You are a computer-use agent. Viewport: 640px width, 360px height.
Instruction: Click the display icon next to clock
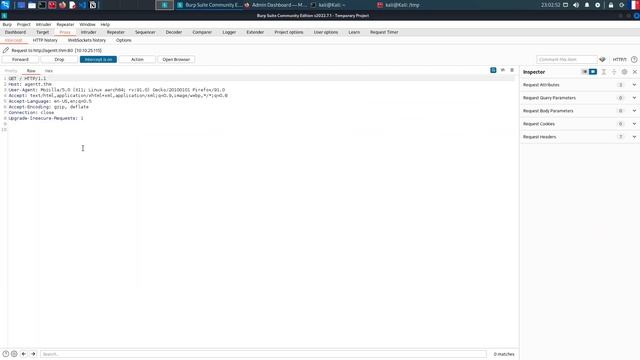coord(565,5)
